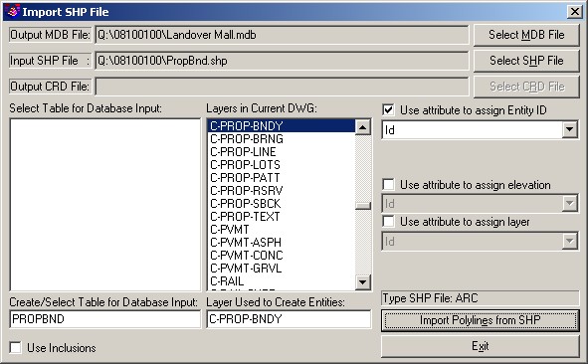Click the Output CRD File path field
This screenshot has height=364, width=588.
coord(282,87)
